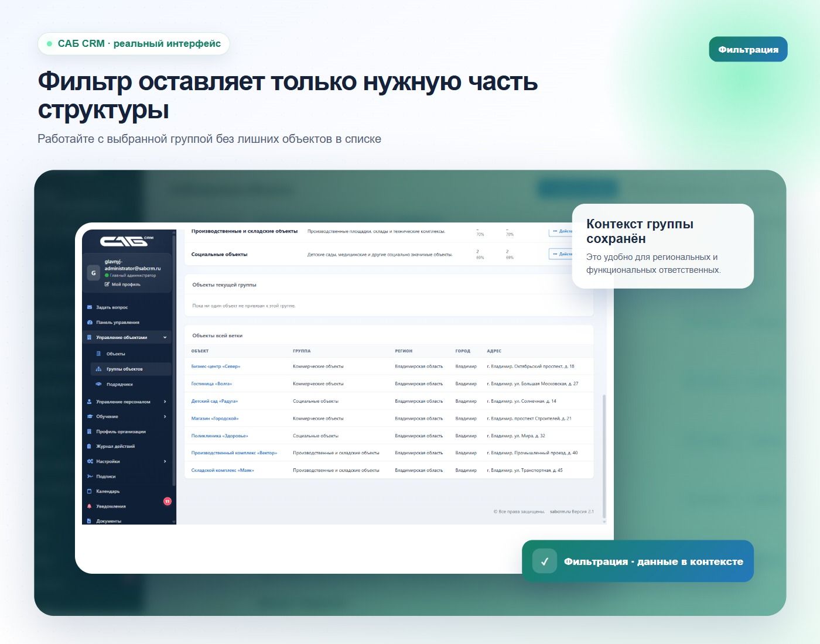Image resolution: width=820 pixels, height=644 pixels.
Task: Click the gears icon for Настройки
Action: pos(90,461)
